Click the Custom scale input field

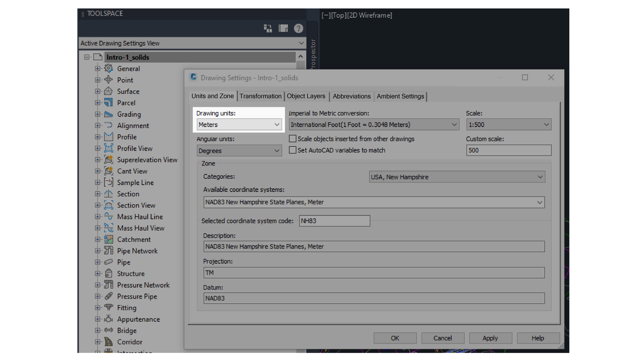point(508,150)
